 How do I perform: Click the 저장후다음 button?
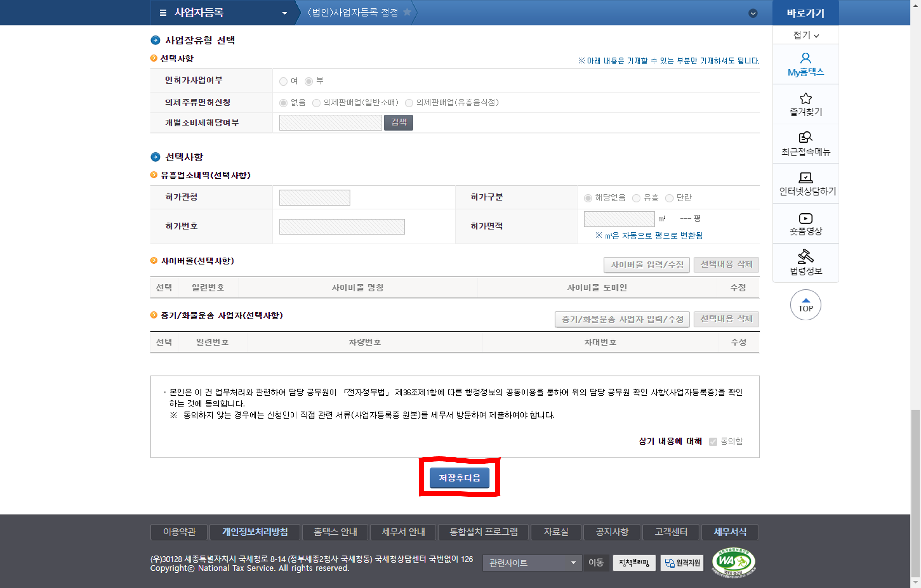click(x=459, y=478)
